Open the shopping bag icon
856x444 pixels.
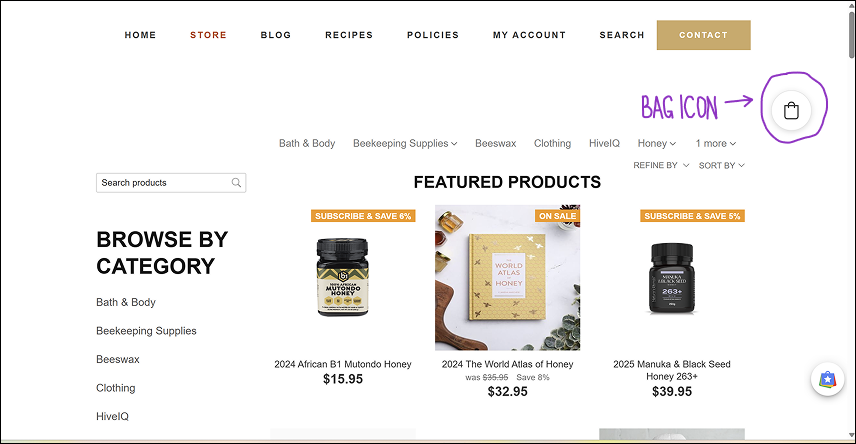(791, 111)
